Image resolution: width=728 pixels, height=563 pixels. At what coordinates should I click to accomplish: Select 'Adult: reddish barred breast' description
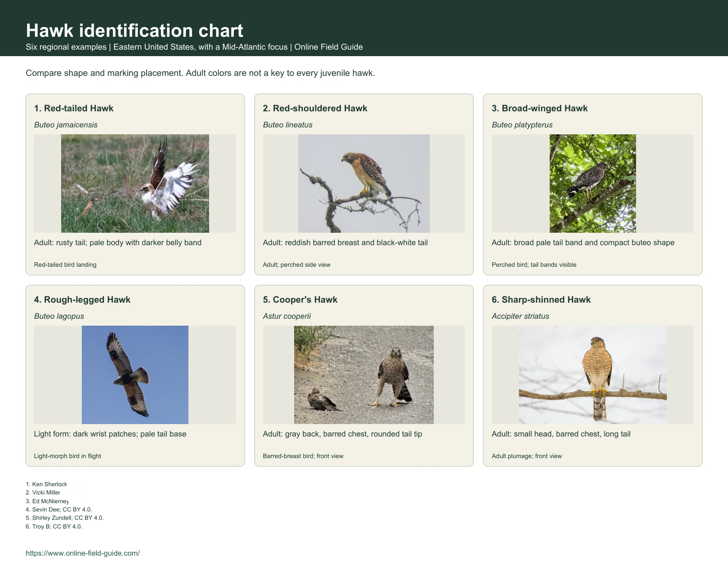(345, 242)
